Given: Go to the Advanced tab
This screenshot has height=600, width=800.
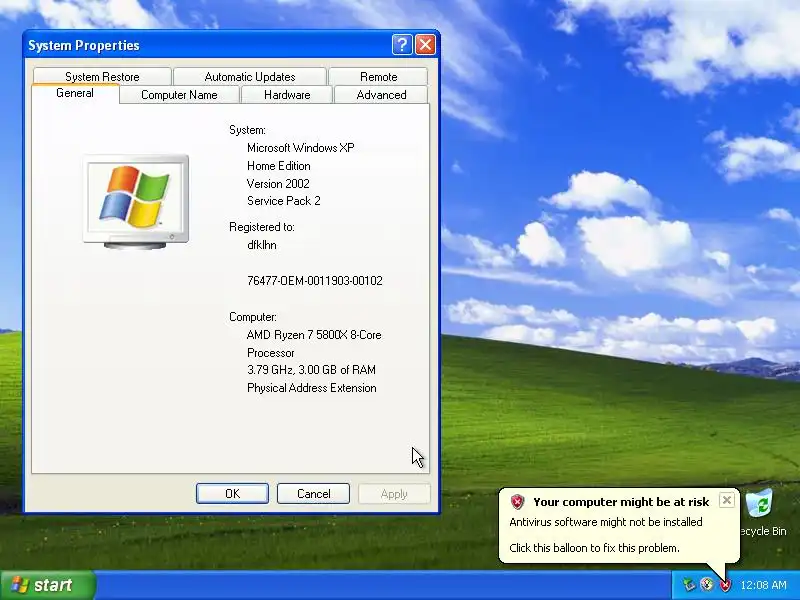Looking at the screenshot, I should (381, 95).
